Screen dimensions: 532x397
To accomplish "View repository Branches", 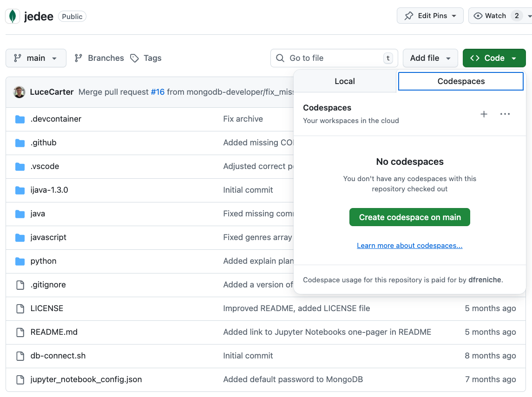I will [x=99, y=58].
